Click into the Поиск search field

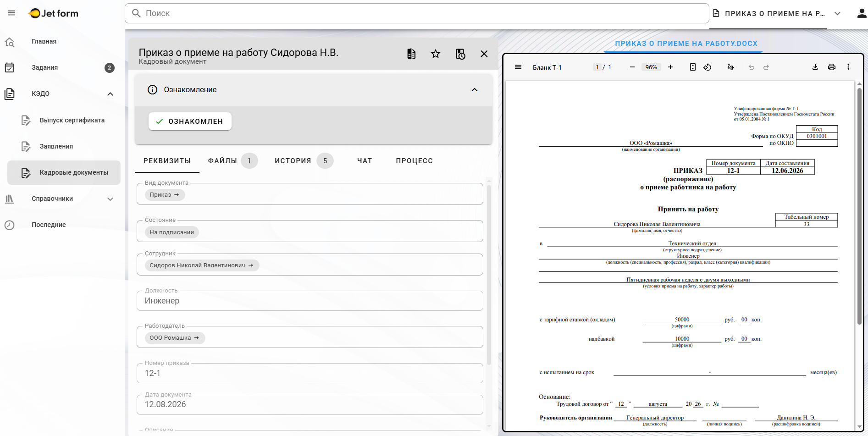pyautogui.click(x=417, y=13)
